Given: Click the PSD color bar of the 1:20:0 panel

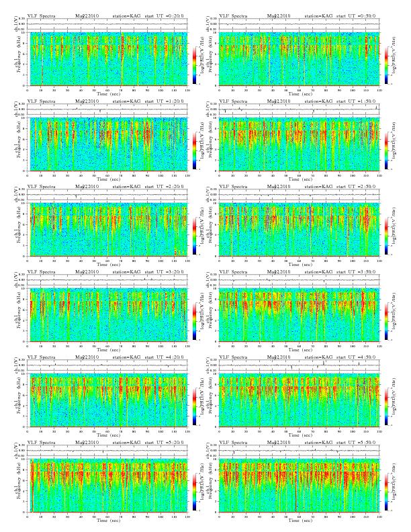Looking at the screenshot, I should coord(194,150).
